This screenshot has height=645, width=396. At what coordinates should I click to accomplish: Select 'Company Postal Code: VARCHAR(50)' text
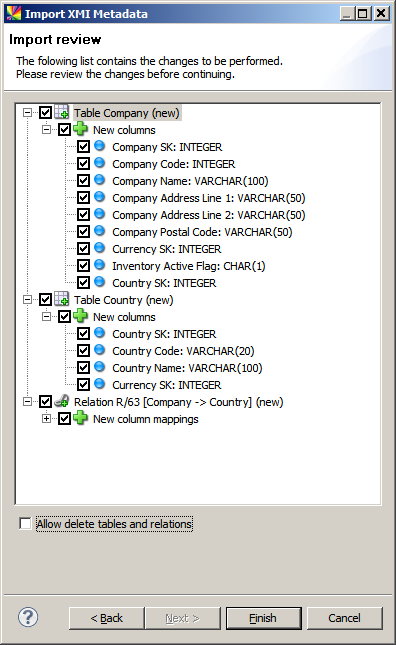[202, 232]
